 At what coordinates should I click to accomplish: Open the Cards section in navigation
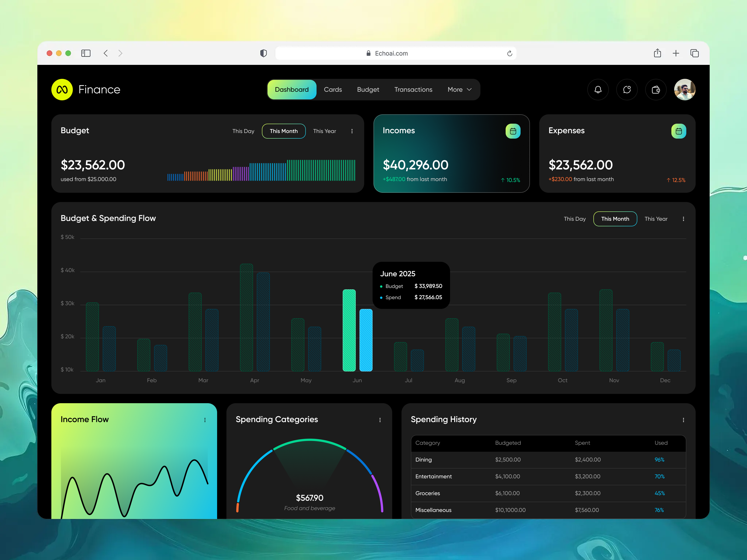pyautogui.click(x=333, y=89)
